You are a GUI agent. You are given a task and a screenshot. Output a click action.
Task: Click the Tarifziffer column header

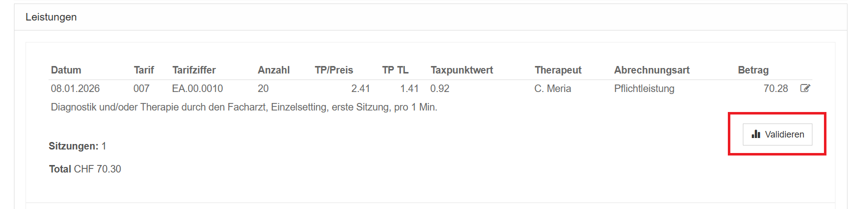194,70
